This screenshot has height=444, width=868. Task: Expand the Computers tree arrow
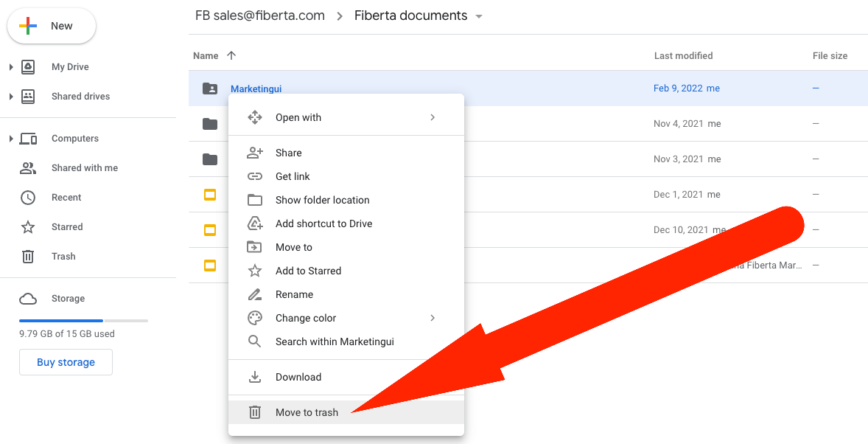point(11,139)
